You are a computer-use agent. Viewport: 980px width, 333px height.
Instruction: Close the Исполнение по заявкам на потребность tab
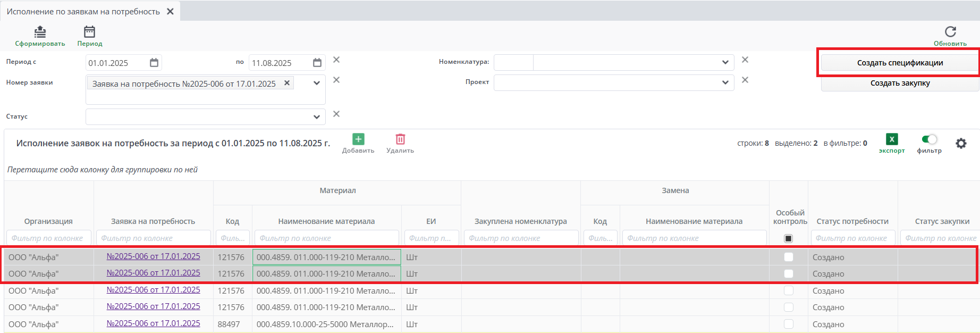[170, 12]
